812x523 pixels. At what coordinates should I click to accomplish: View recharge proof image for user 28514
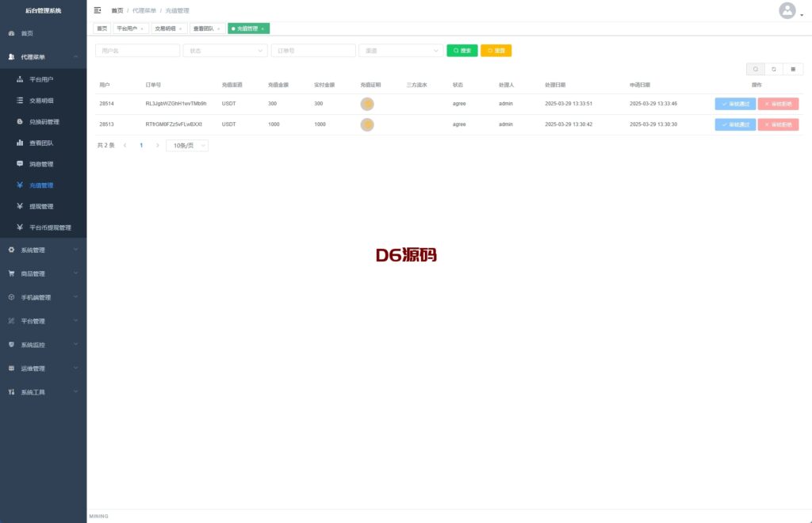pyautogui.click(x=367, y=104)
